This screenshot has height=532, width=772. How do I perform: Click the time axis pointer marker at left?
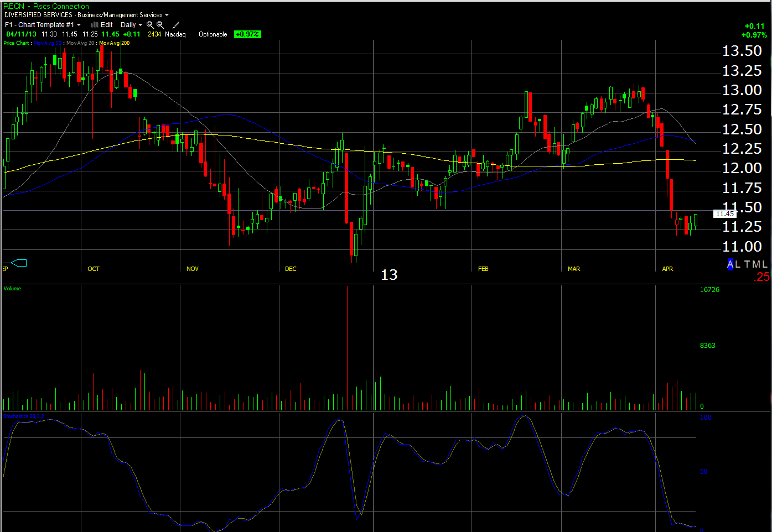tap(15, 263)
